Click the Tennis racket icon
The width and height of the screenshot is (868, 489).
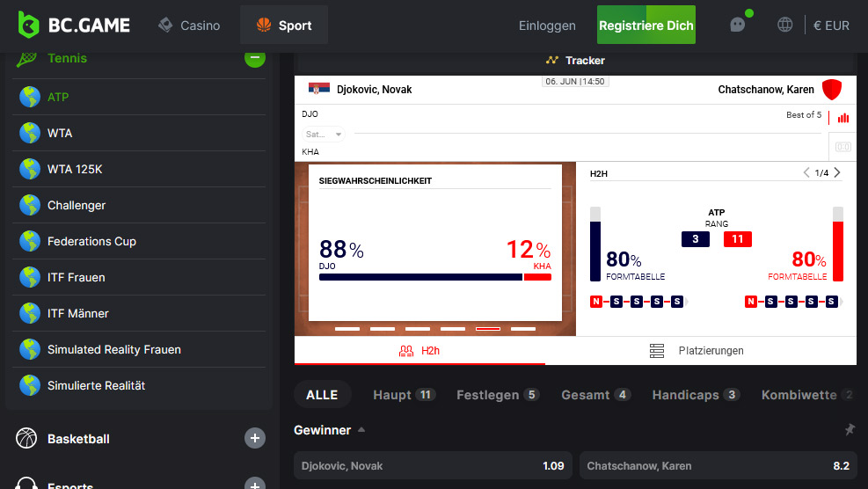[26, 58]
